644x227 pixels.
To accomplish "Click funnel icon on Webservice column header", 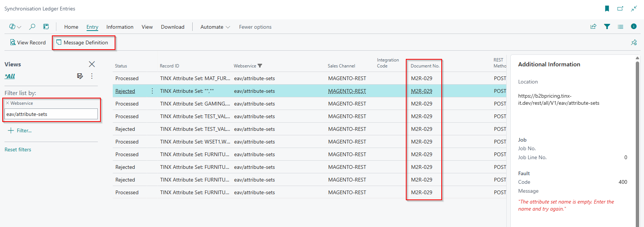I will [x=260, y=66].
